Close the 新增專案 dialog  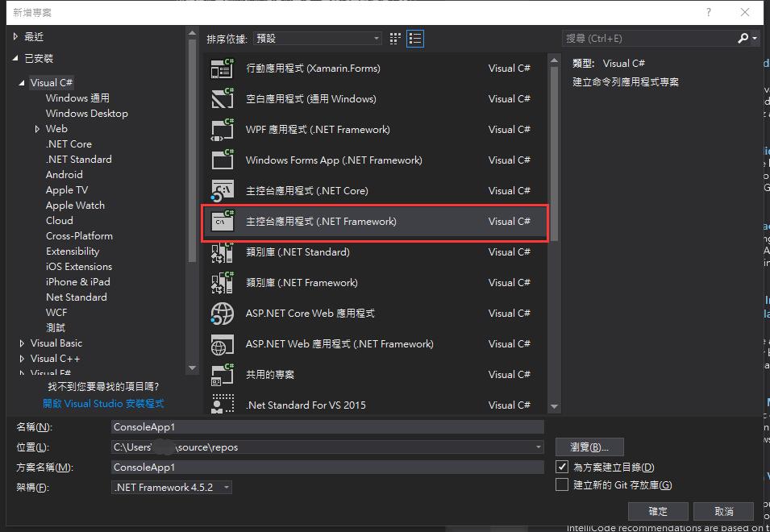pos(745,12)
